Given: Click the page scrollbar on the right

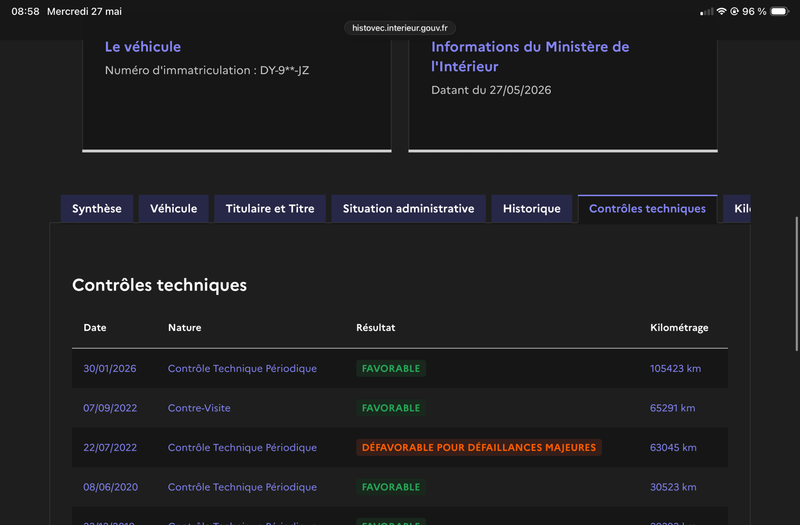Looking at the screenshot, I should tap(796, 284).
